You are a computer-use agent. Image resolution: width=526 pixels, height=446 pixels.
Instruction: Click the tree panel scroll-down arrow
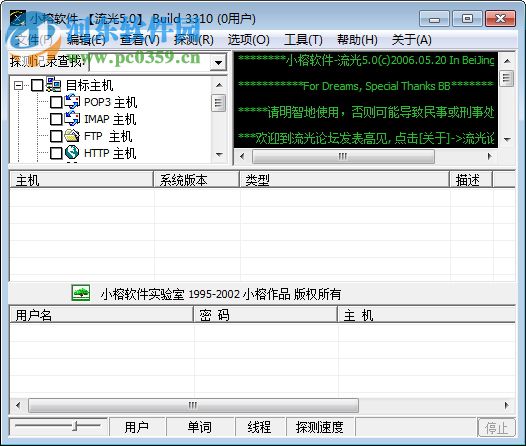pos(219,155)
